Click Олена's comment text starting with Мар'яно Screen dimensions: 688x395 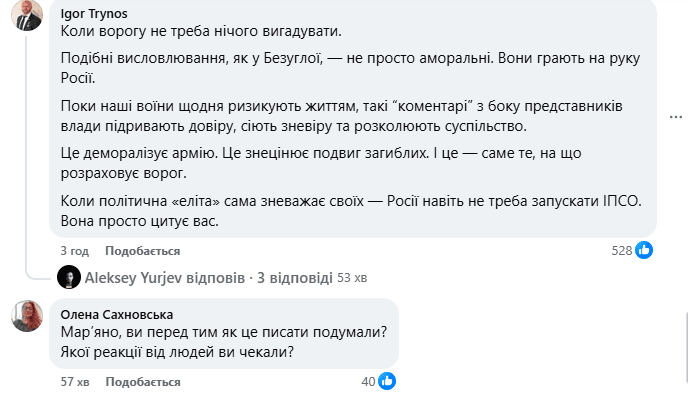tap(224, 341)
